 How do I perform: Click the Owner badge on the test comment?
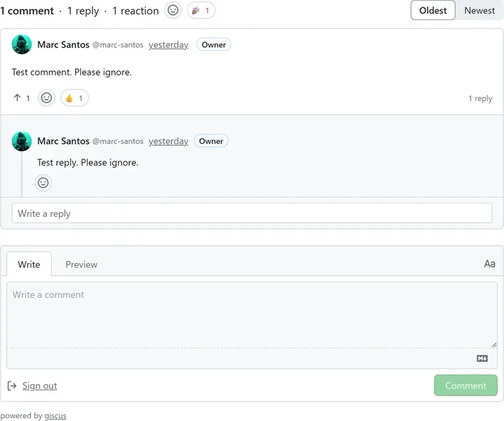pyautogui.click(x=214, y=45)
